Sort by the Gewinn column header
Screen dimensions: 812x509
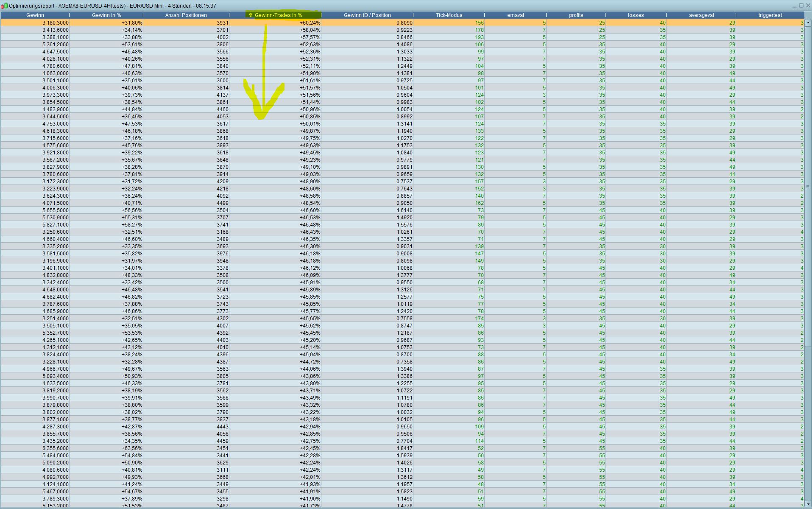tap(35, 15)
